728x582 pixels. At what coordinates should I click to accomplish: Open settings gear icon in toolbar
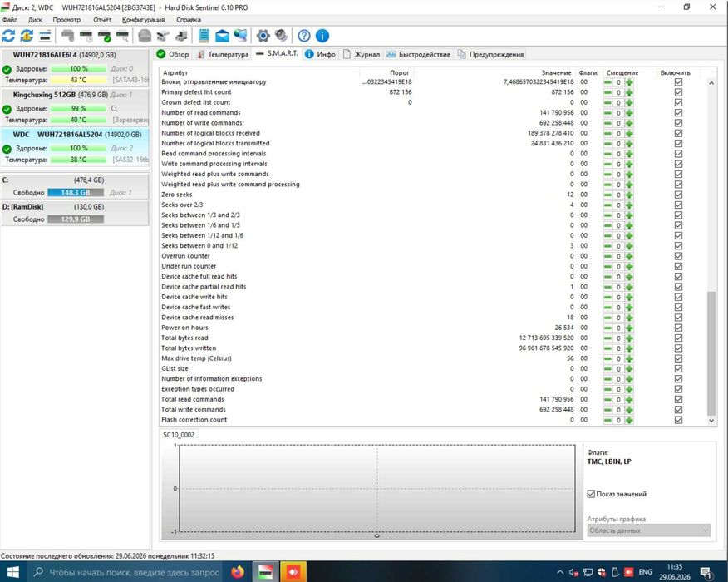(263, 36)
